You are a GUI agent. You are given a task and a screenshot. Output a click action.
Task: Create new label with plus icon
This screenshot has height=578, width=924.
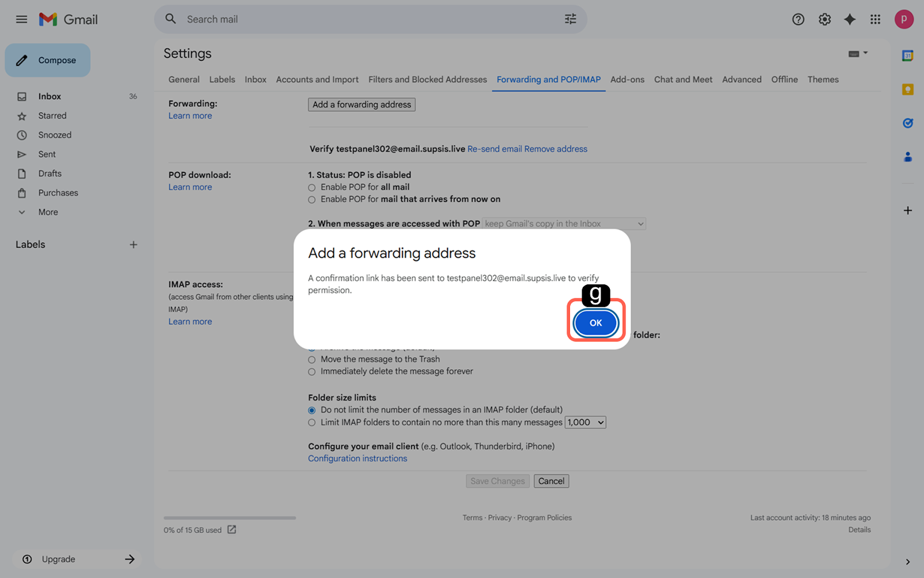pos(133,244)
